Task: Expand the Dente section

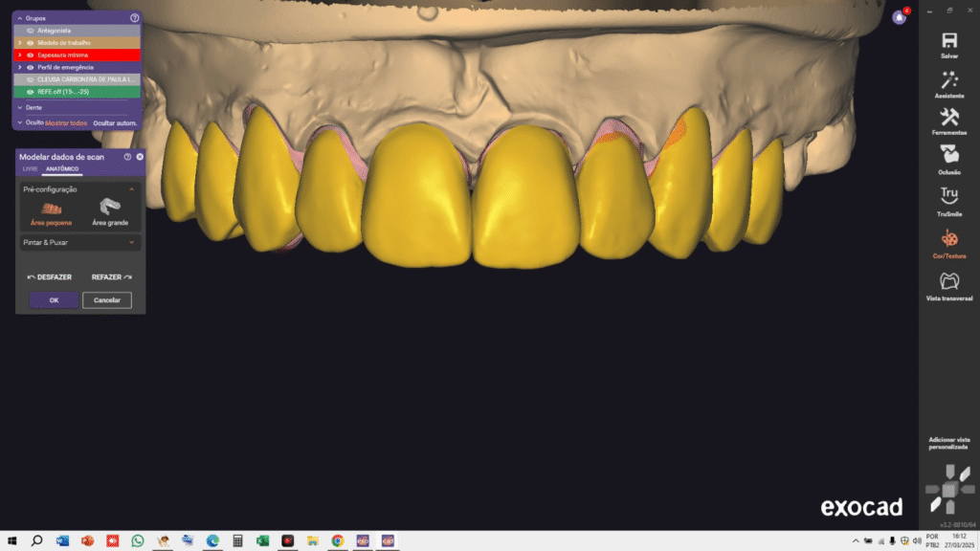Action: click(x=19, y=107)
